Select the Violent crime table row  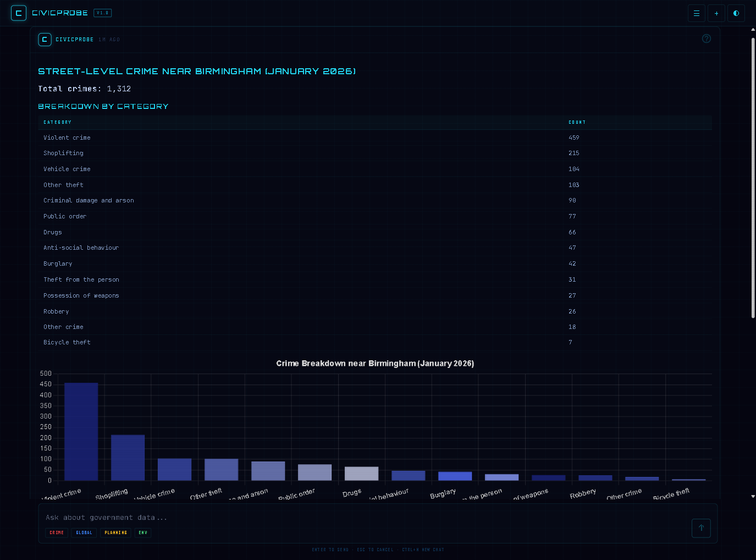tap(220, 138)
